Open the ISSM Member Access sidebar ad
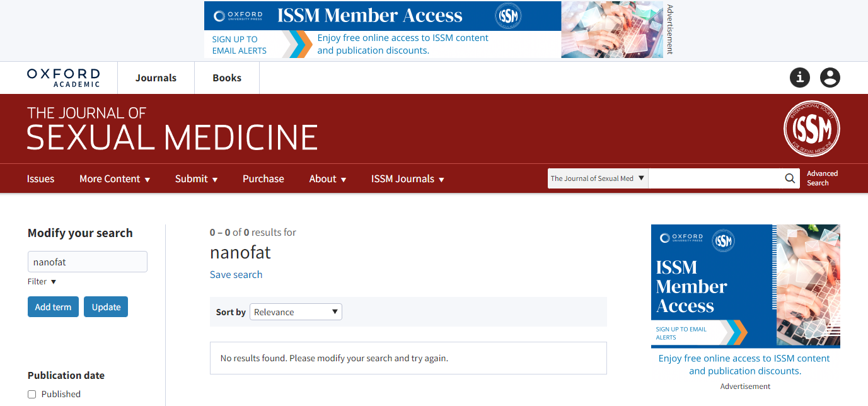The width and height of the screenshot is (868, 406). [x=745, y=286]
